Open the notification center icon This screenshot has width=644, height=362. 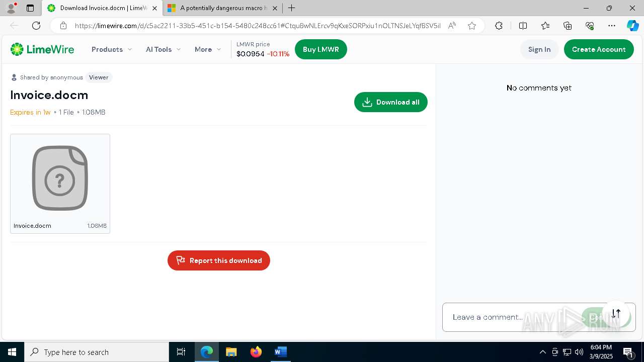pyautogui.click(x=628, y=352)
